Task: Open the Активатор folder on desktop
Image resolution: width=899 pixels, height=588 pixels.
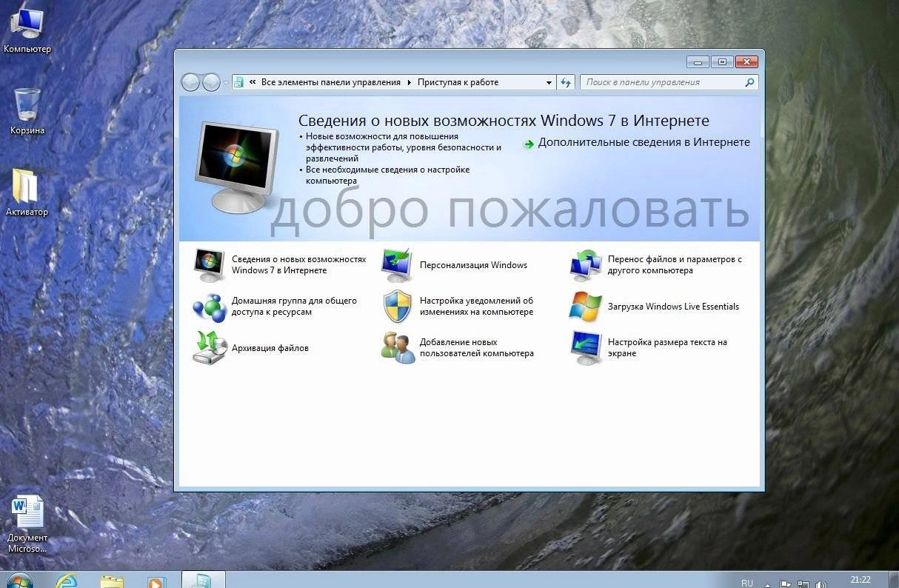Action: coord(27,193)
